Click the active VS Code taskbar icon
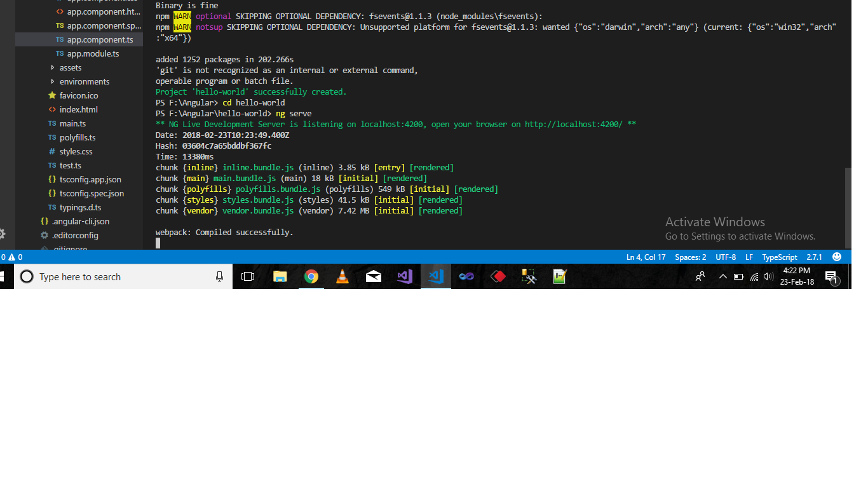 pos(436,276)
